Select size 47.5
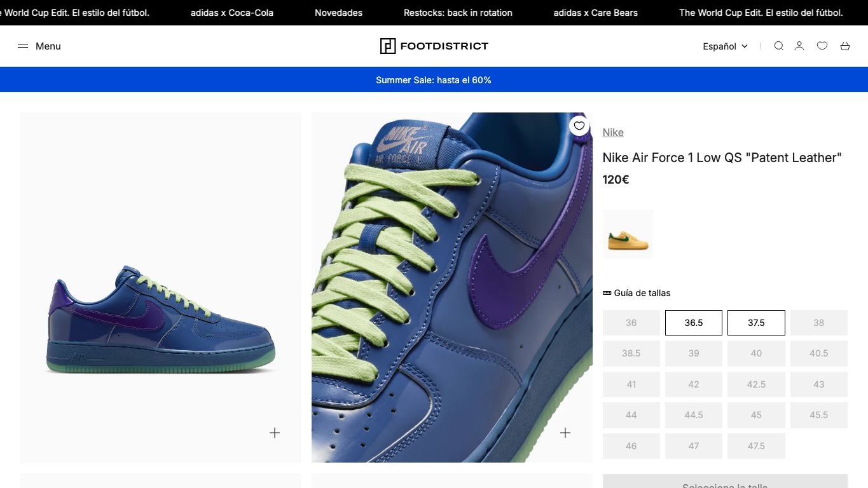This screenshot has width=868, height=488. [756, 446]
